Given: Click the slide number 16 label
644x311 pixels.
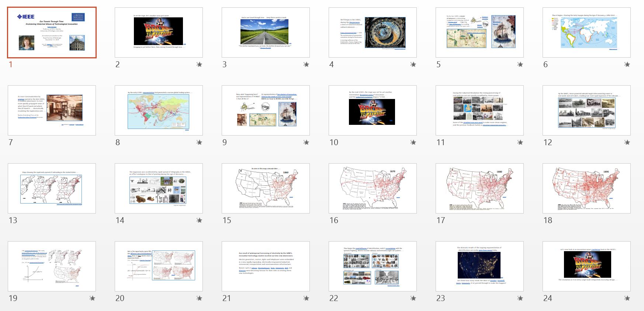Looking at the screenshot, I should pos(334,221).
